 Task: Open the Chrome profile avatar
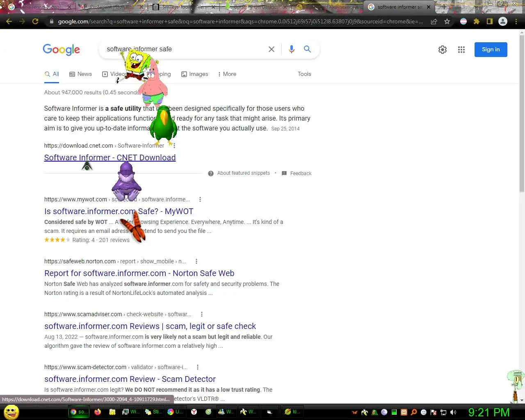coord(503,21)
